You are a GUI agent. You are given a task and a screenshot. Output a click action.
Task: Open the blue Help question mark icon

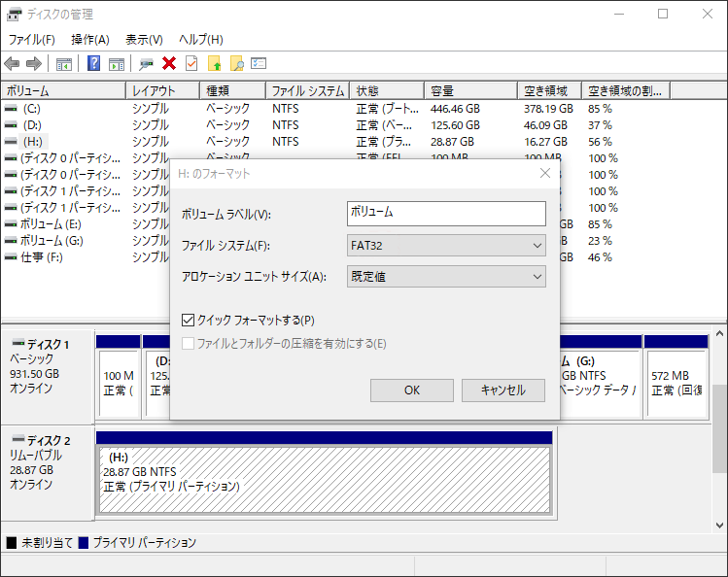(93, 63)
